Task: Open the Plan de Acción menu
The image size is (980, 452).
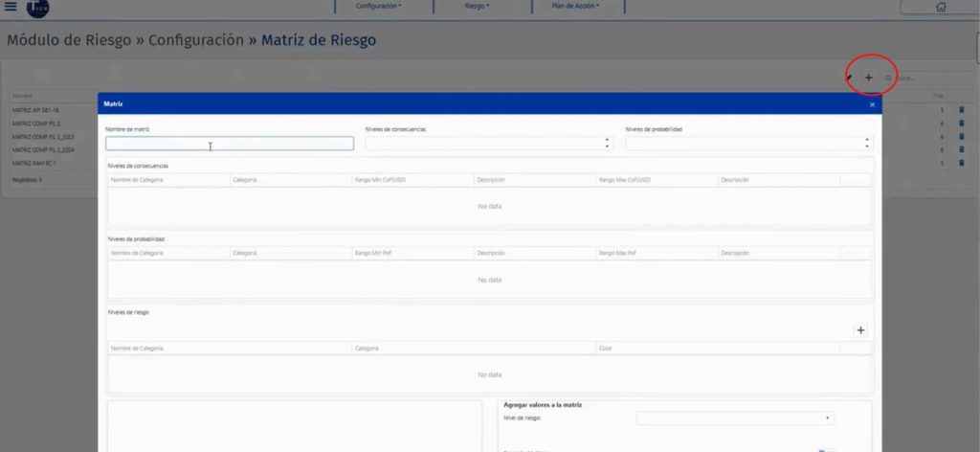Action: pyautogui.click(x=575, y=6)
